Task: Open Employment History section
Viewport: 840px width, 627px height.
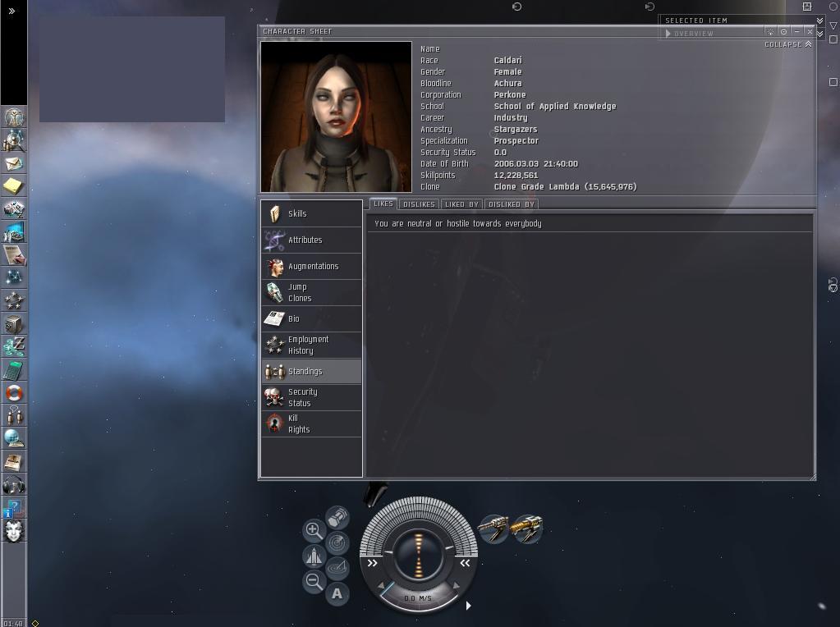Action: click(311, 345)
